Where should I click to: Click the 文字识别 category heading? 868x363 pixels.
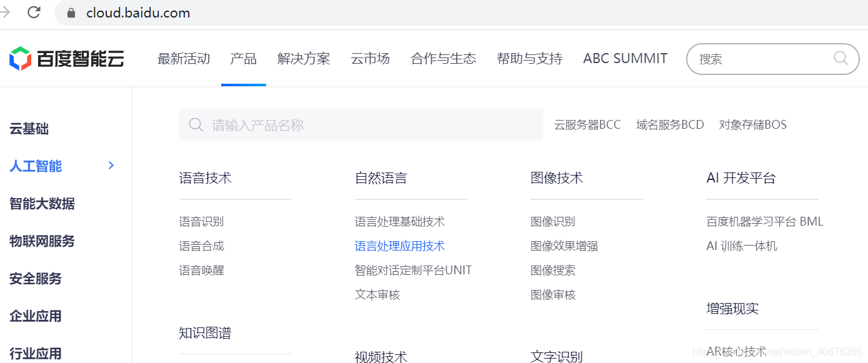point(557,357)
